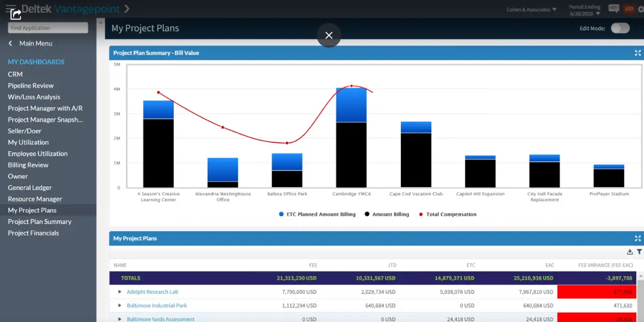
Task: Open the filter icon above the table
Action: [x=639, y=252]
